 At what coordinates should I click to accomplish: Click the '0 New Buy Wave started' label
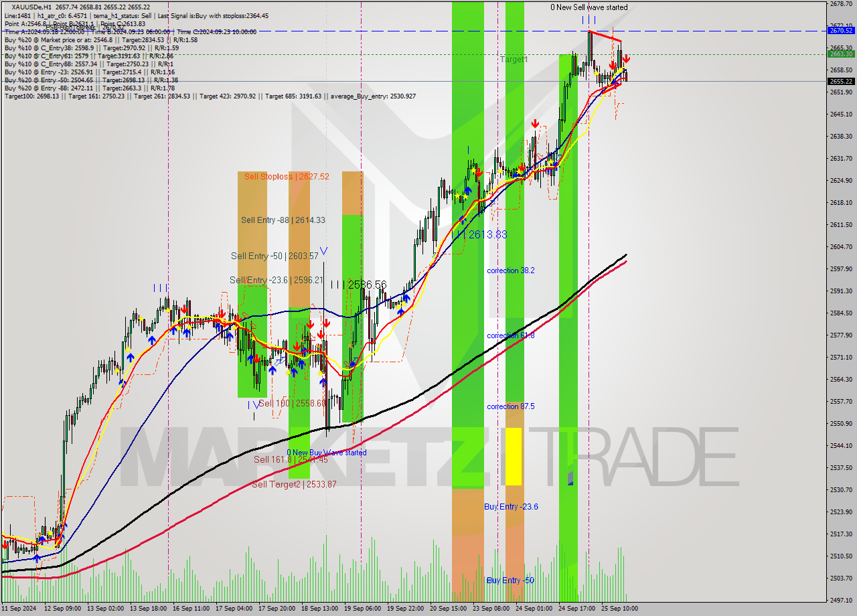tap(327, 453)
